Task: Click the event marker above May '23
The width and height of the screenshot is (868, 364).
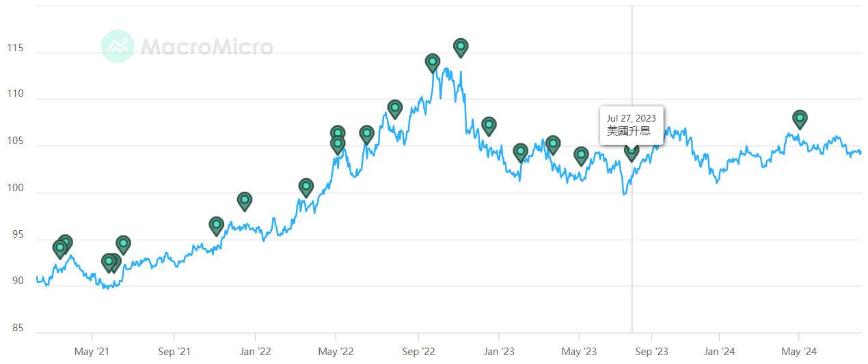Action: pos(581,155)
